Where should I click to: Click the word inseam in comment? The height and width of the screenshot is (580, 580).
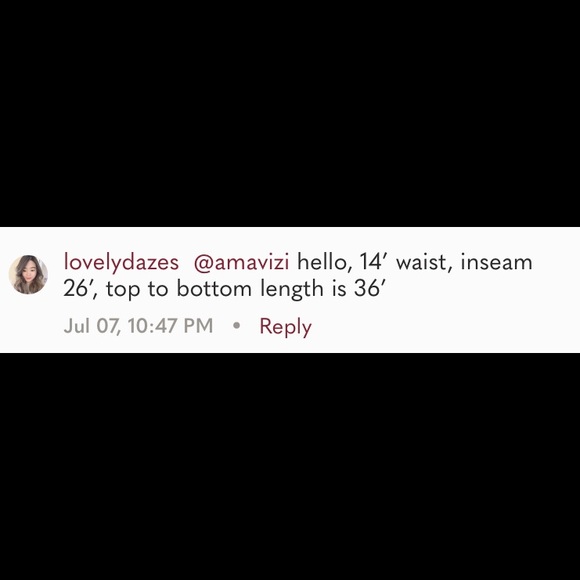pos(496,262)
